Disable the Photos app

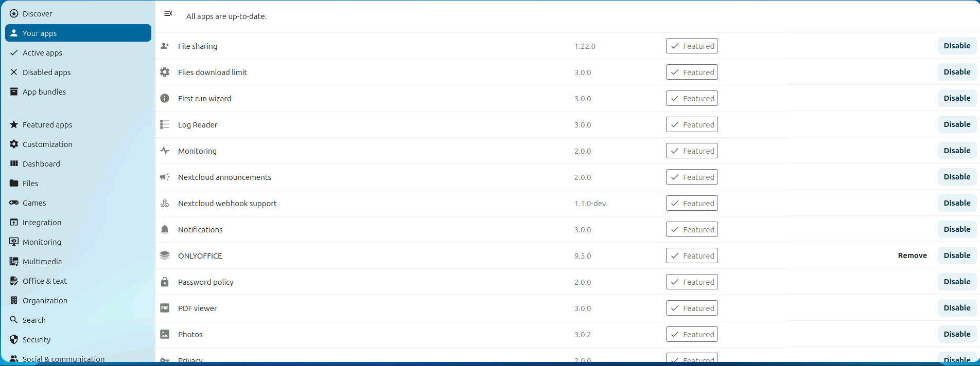957,334
